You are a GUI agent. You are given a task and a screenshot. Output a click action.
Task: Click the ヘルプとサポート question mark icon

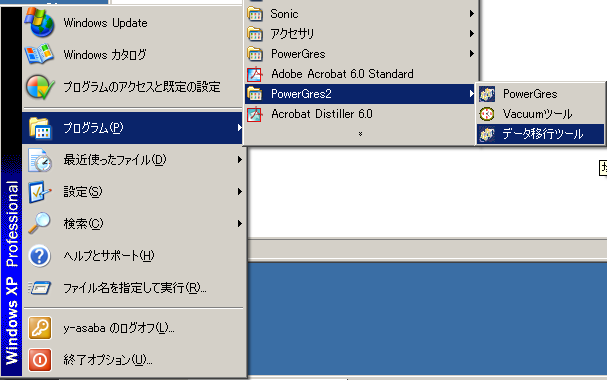pyautogui.click(x=39, y=256)
